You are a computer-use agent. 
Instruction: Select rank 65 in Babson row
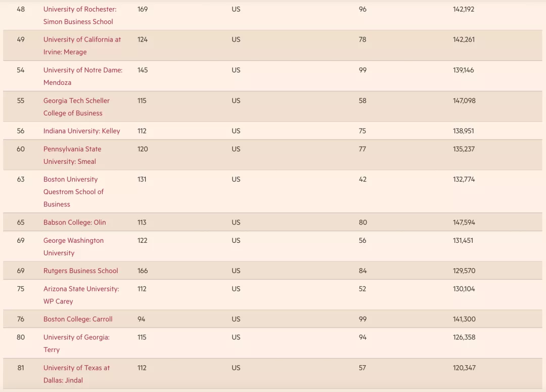[21, 223]
